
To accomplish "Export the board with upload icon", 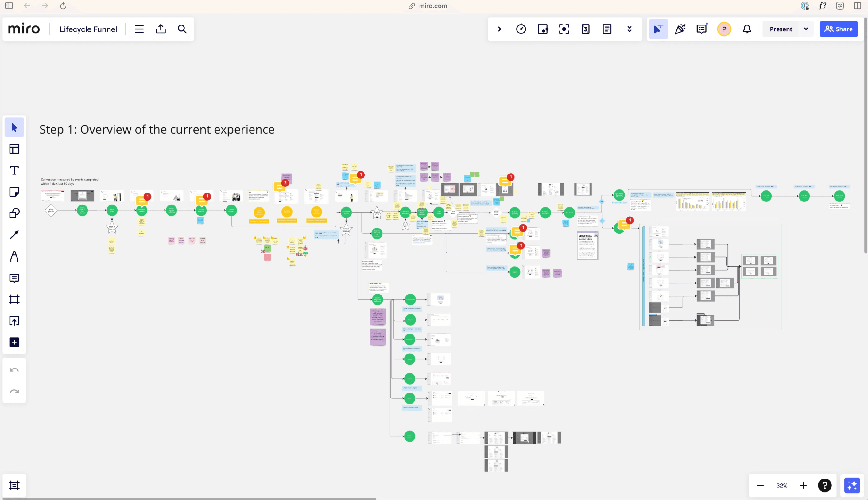I will click(161, 29).
